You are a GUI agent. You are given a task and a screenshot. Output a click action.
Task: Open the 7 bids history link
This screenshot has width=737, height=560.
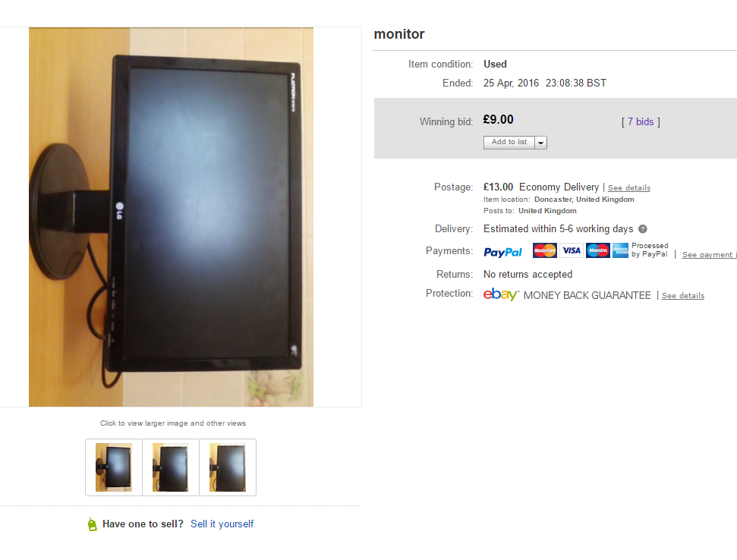tap(641, 122)
